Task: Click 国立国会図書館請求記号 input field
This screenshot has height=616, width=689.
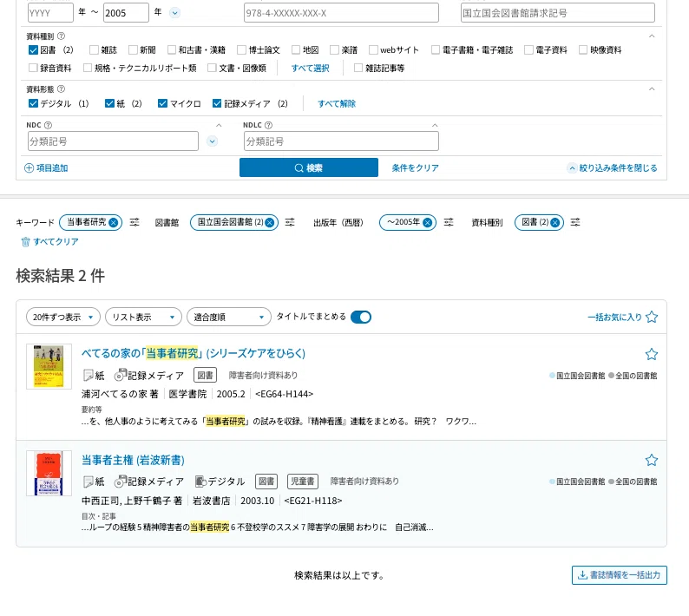Action: pos(558,13)
